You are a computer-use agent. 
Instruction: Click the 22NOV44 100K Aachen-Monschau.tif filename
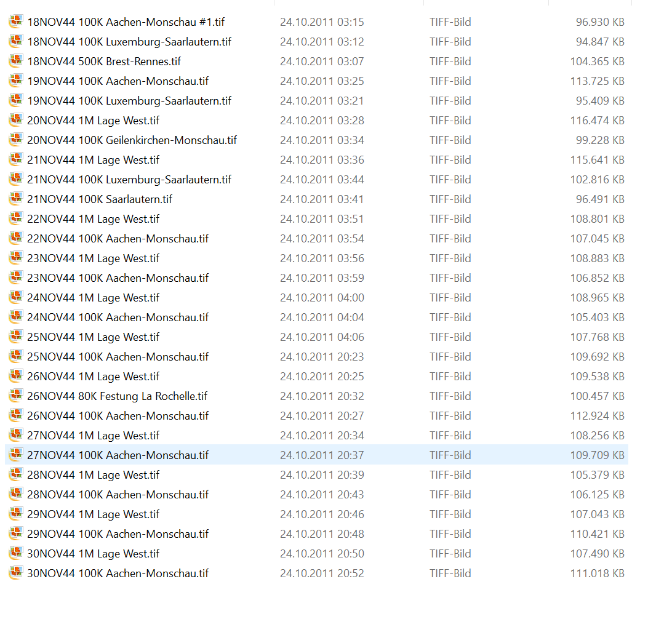coord(118,239)
